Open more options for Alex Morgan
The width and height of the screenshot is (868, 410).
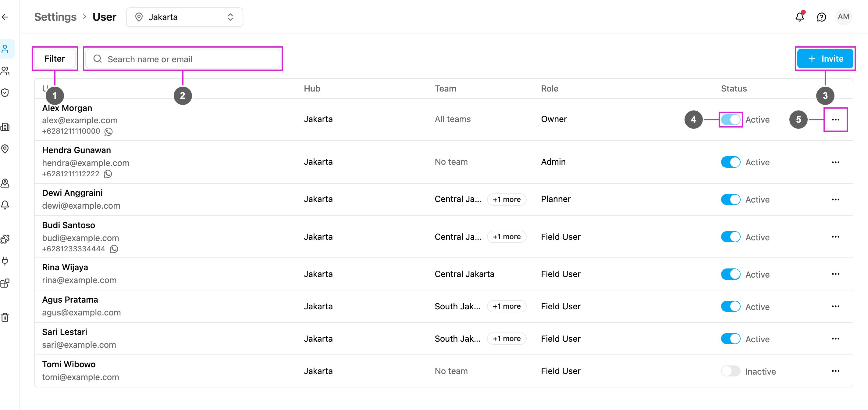point(835,119)
